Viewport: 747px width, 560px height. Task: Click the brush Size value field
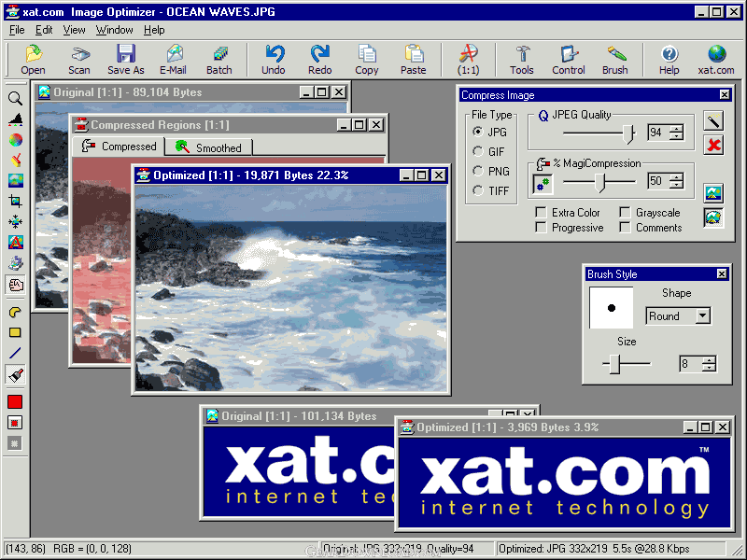pyautogui.click(x=689, y=364)
